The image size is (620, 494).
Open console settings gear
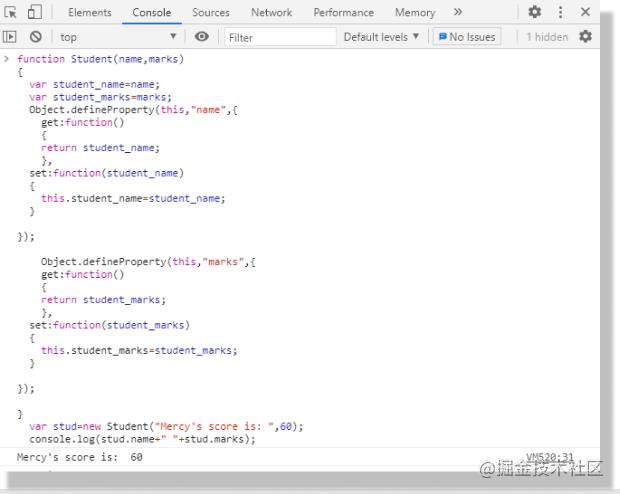point(586,36)
